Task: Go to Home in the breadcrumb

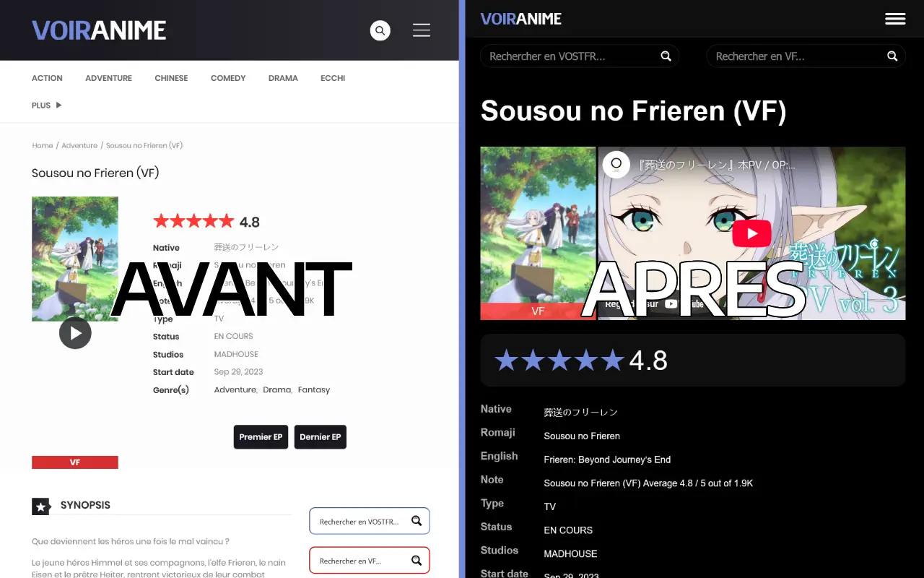Action: [43, 146]
